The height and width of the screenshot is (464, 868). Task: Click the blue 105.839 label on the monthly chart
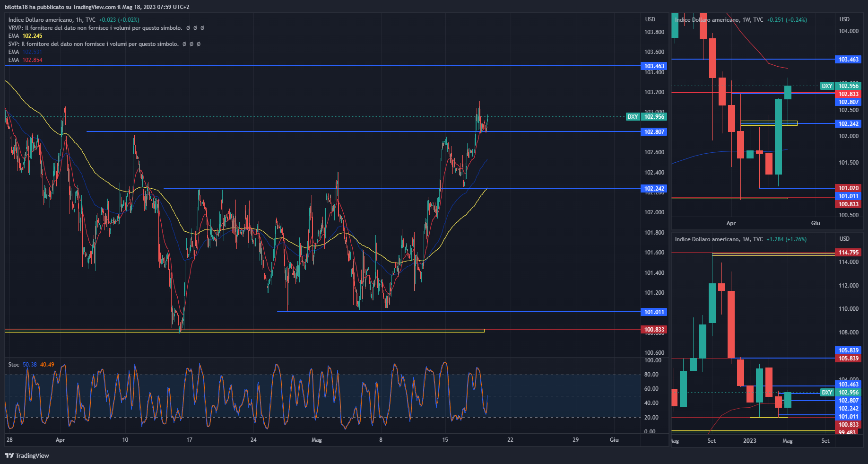point(849,350)
